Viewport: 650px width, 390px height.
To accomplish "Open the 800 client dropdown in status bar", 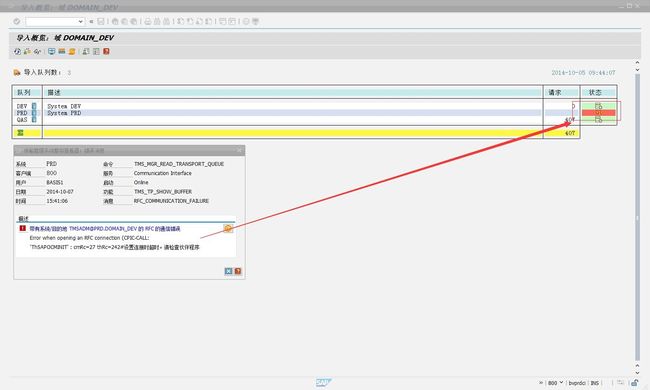I will (561, 383).
